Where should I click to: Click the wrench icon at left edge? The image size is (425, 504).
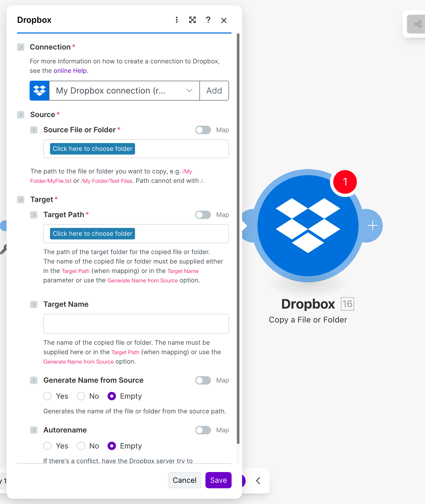pyautogui.click(x=3, y=249)
